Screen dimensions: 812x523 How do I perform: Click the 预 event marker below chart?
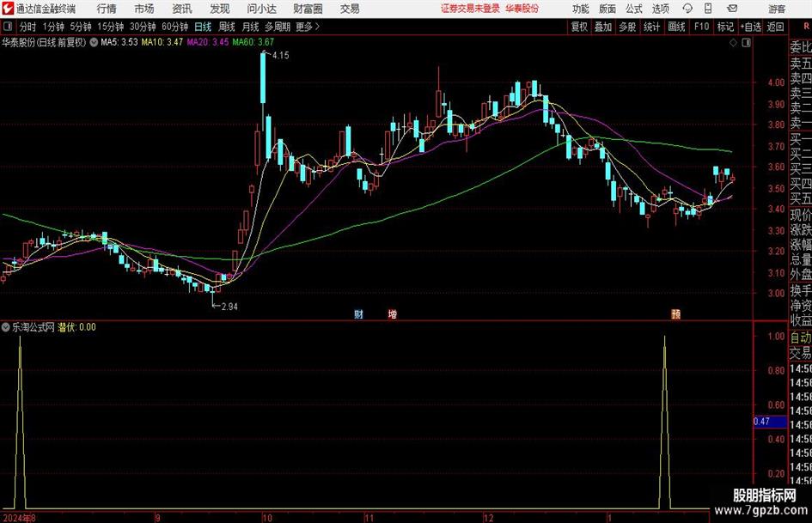tap(675, 314)
